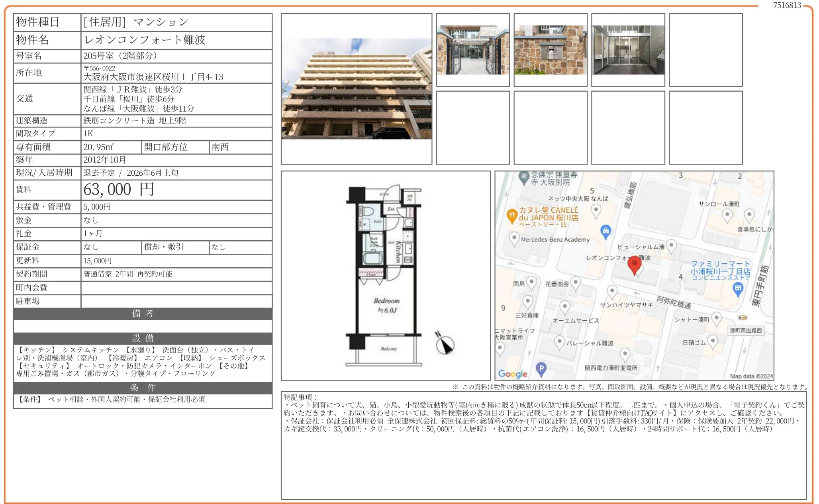This screenshot has height=504, width=819.
Task: Click the blue shopping bag map icon
Action: 605,231
